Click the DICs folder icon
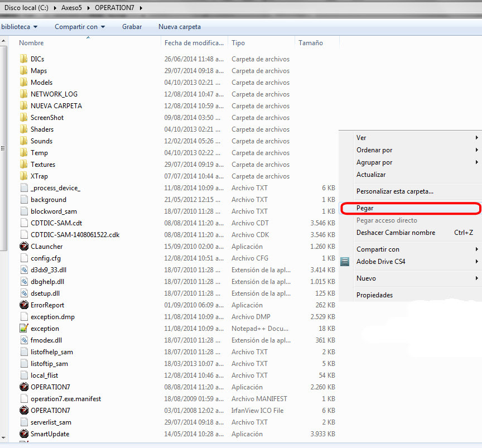This screenshot has height=448, width=482. click(x=23, y=59)
